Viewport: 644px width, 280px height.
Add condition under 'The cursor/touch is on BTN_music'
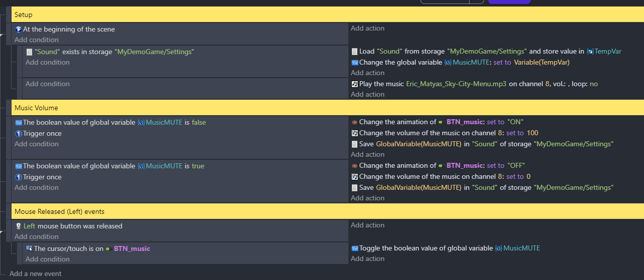pos(48,259)
